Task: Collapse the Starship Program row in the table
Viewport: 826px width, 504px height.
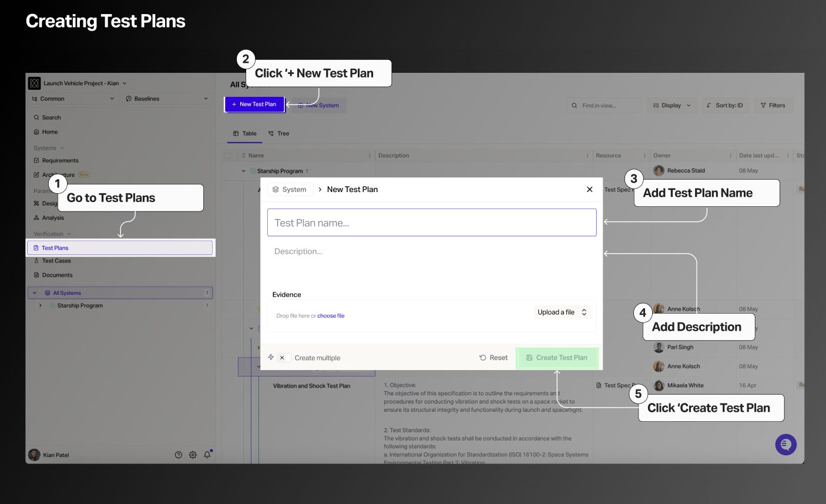Action: [x=244, y=171]
